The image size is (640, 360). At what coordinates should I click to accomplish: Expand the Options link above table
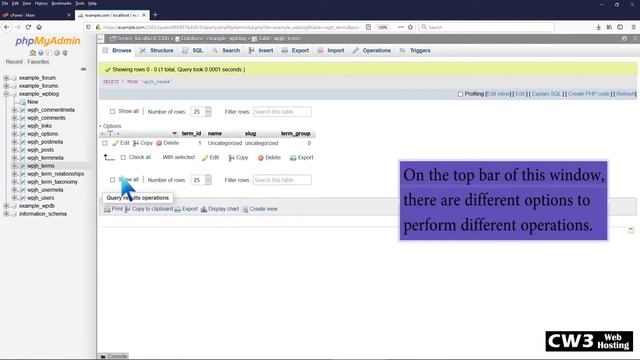click(112, 126)
